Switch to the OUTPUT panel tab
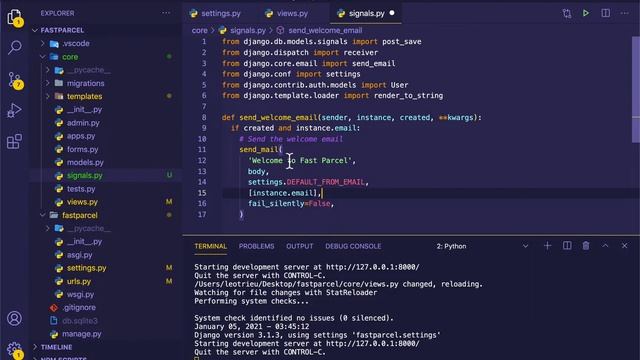This screenshot has width=640, height=360. 300,246
